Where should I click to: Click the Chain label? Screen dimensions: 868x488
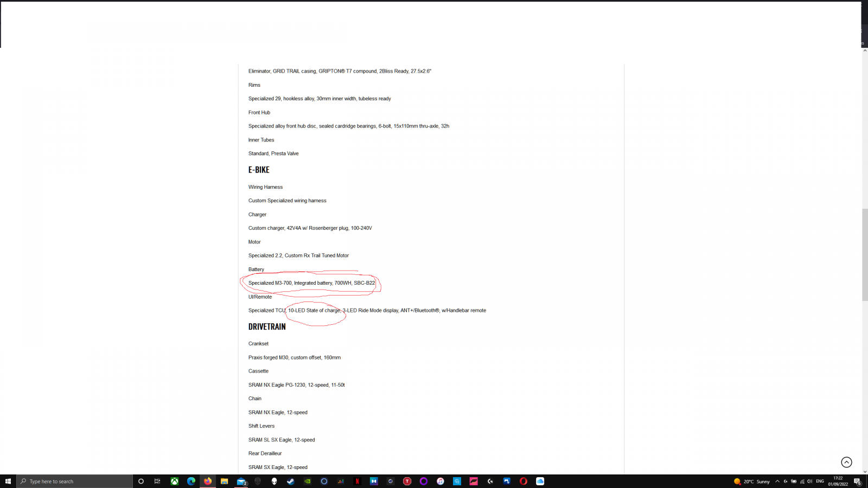click(x=255, y=399)
